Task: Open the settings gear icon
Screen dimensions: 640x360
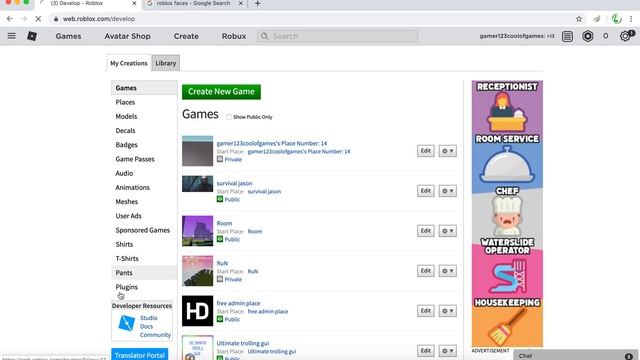Action: 624,36
